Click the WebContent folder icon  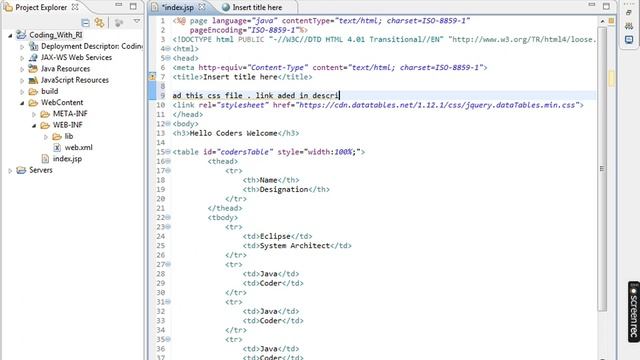click(33, 102)
